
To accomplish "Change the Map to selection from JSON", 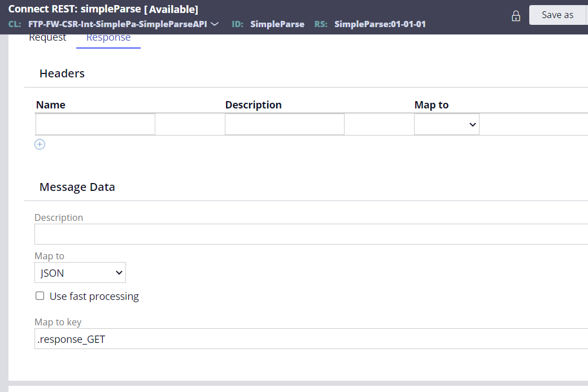I will (x=80, y=272).
